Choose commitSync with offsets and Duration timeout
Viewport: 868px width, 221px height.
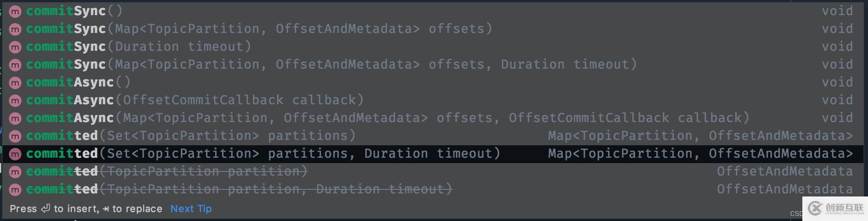click(330, 65)
